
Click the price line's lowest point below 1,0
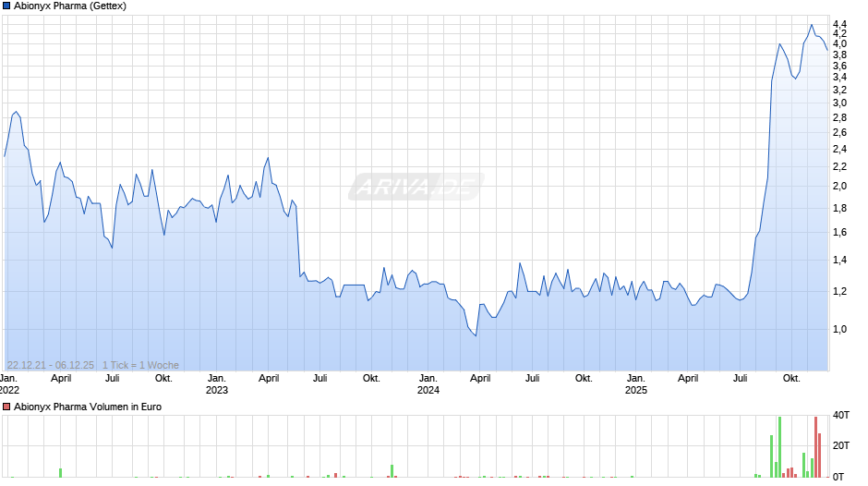click(476, 335)
